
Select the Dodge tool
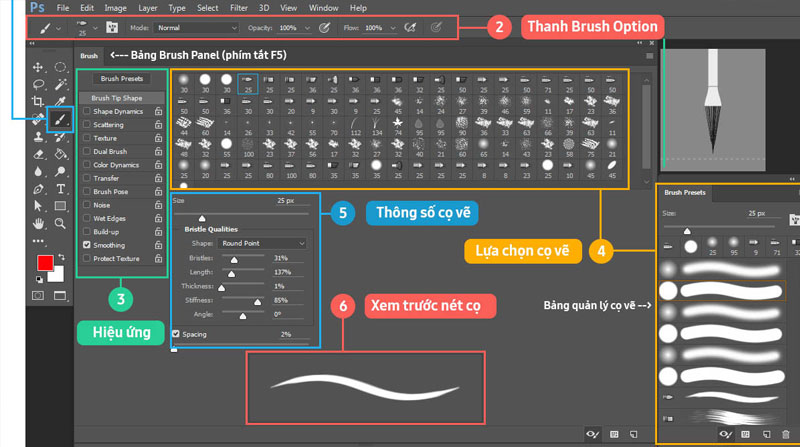point(60,171)
